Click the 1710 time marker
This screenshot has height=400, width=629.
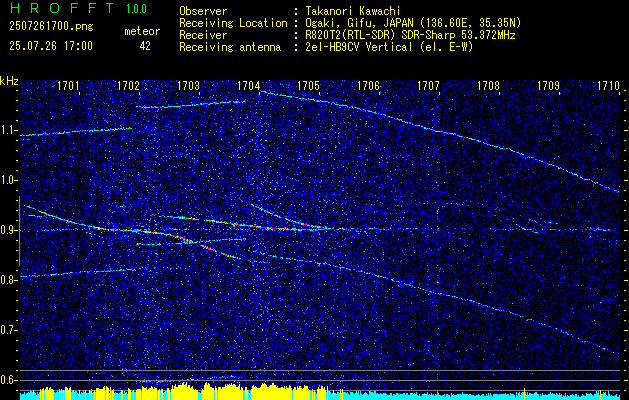pyautogui.click(x=609, y=86)
